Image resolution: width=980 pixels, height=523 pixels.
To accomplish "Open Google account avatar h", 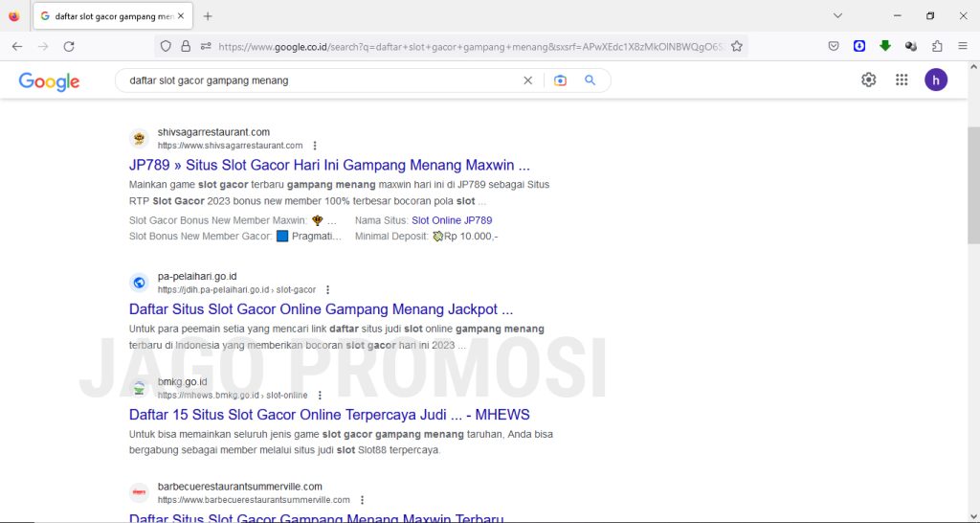I will (x=936, y=80).
